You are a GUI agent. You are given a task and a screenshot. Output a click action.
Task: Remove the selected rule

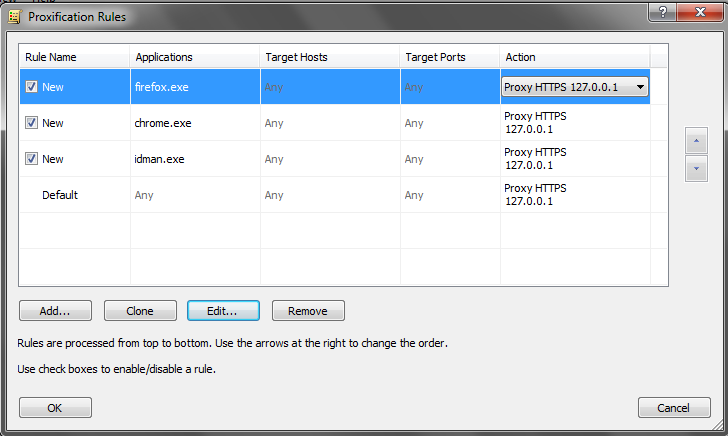pos(308,311)
